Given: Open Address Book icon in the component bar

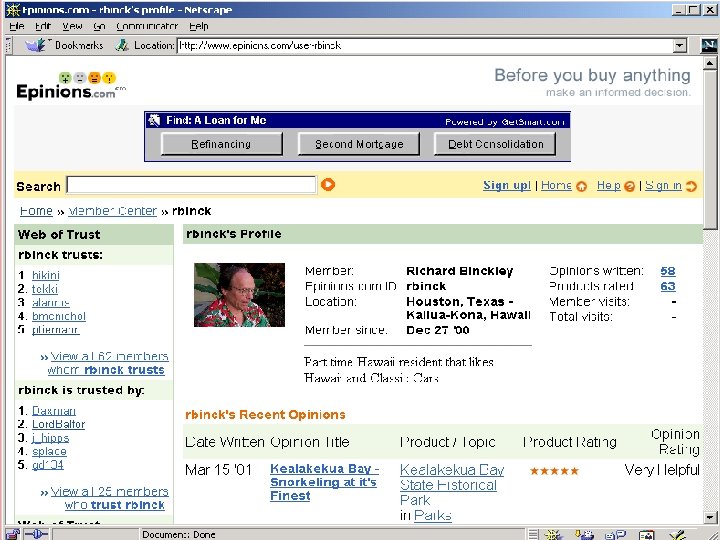Looking at the screenshot, I should (x=647, y=535).
